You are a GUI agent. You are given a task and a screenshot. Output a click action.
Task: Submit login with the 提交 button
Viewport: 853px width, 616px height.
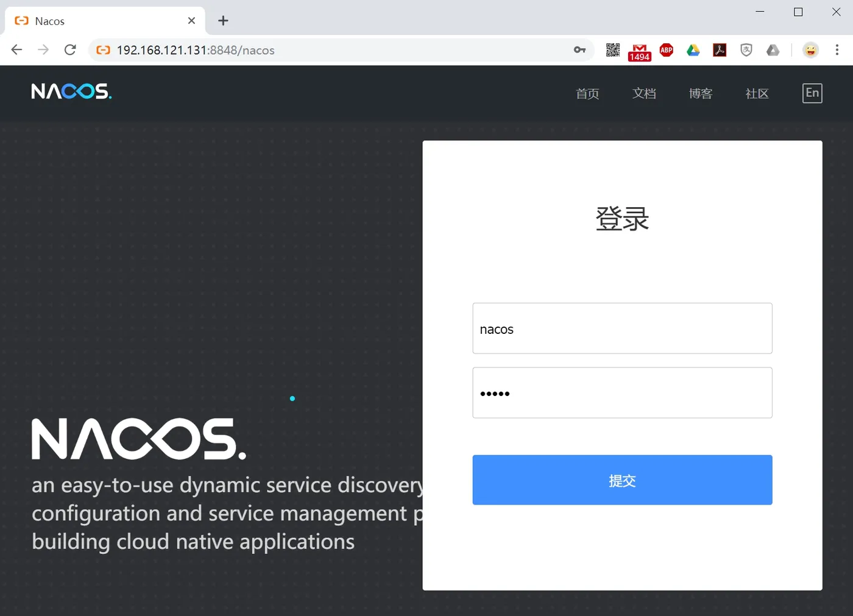(x=622, y=480)
